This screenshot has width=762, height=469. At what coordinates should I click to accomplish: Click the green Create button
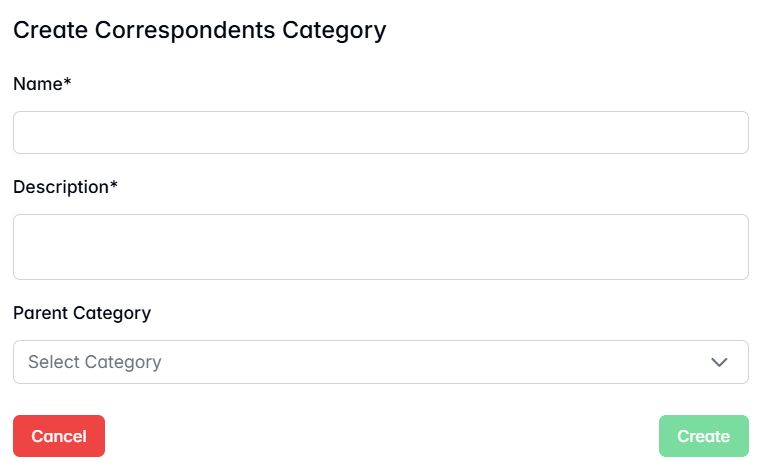[703, 436]
